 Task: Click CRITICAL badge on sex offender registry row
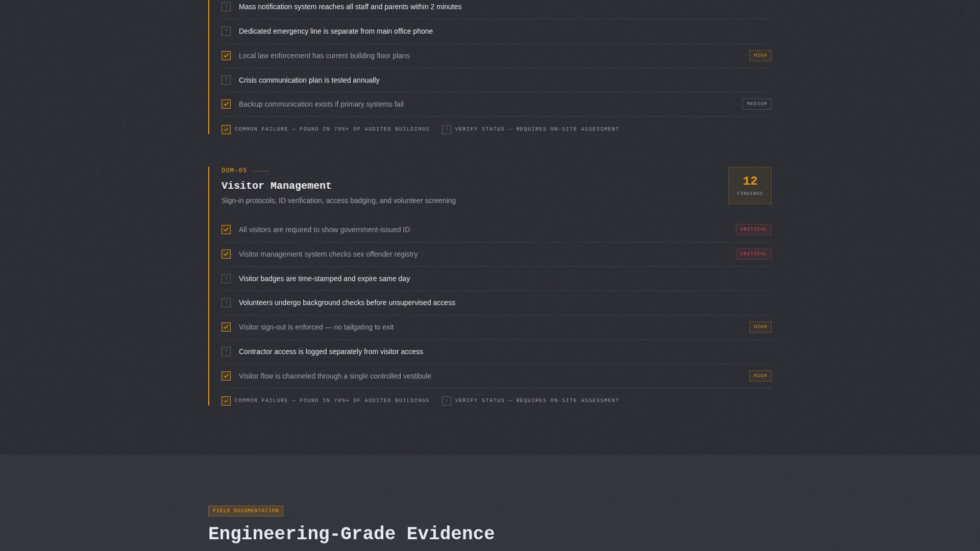click(753, 254)
